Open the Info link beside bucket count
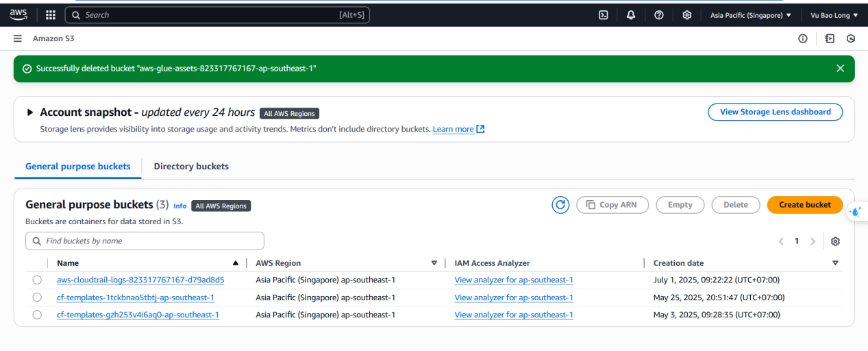The image size is (868, 351). pos(179,206)
